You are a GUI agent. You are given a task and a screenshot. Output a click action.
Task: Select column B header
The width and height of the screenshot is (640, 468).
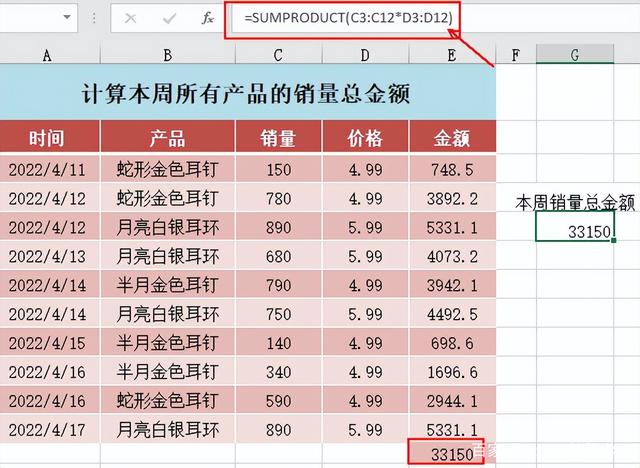tap(168, 55)
